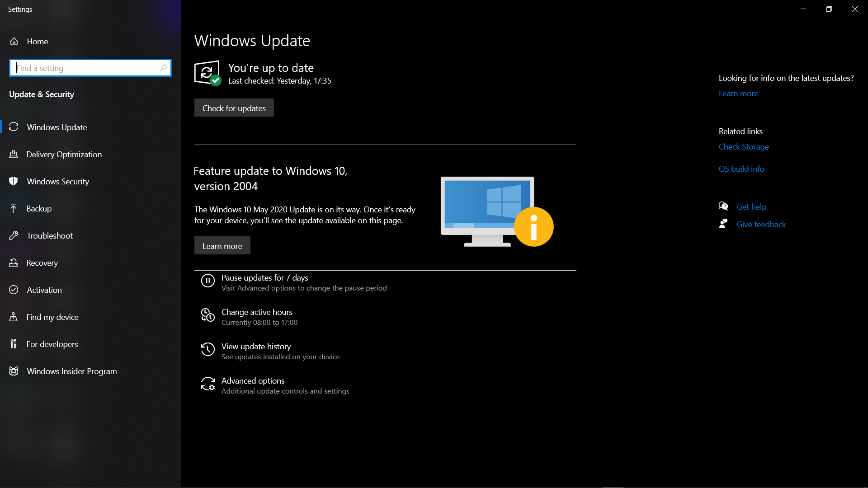Click the For developers tools icon
868x488 pixels.
click(14, 344)
